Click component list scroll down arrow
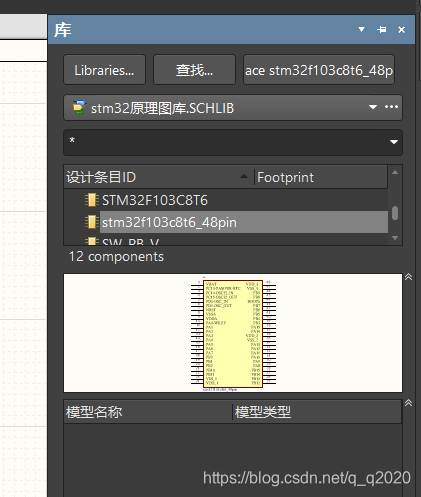The height and width of the screenshot is (497, 421). [395, 238]
